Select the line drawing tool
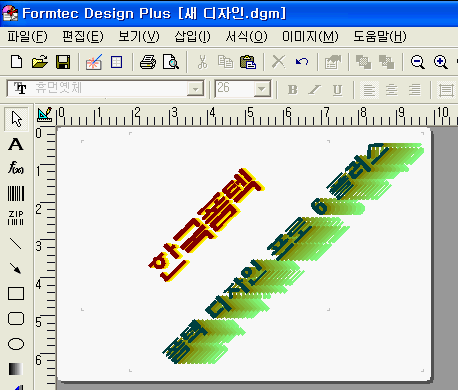This screenshot has width=458, height=390. coord(15,244)
